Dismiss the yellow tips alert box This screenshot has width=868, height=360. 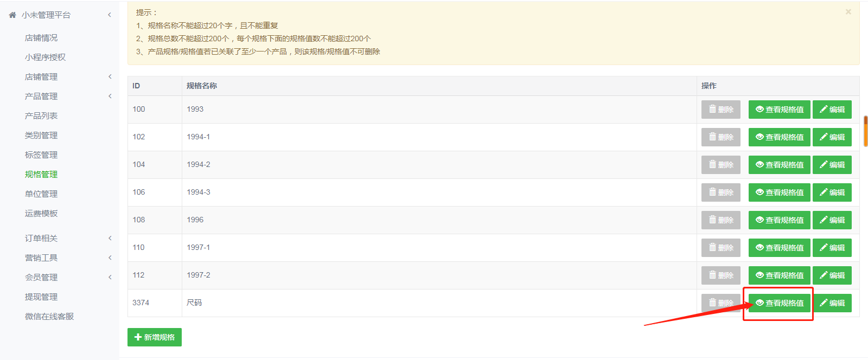[848, 12]
